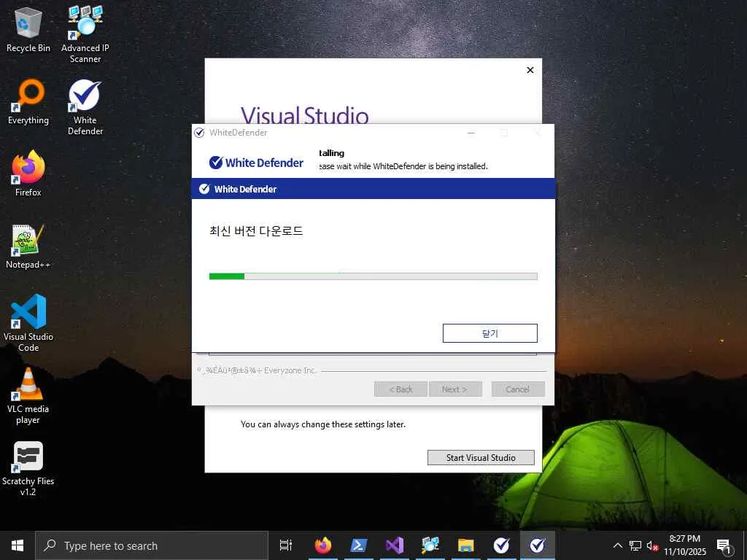Open File Explorer from the taskbar
747x560 pixels.
click(466, 545)
